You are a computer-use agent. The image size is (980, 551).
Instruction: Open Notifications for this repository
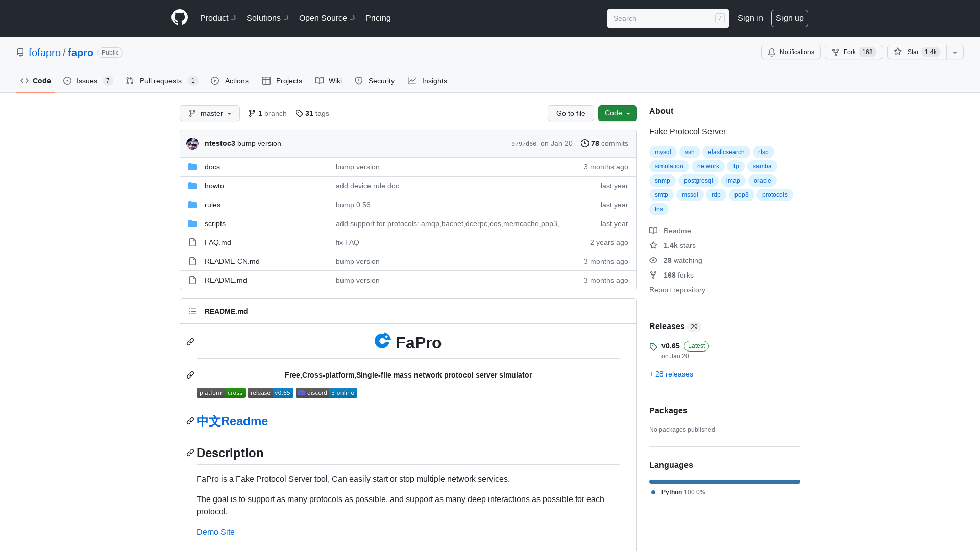(x=791, y=52)
